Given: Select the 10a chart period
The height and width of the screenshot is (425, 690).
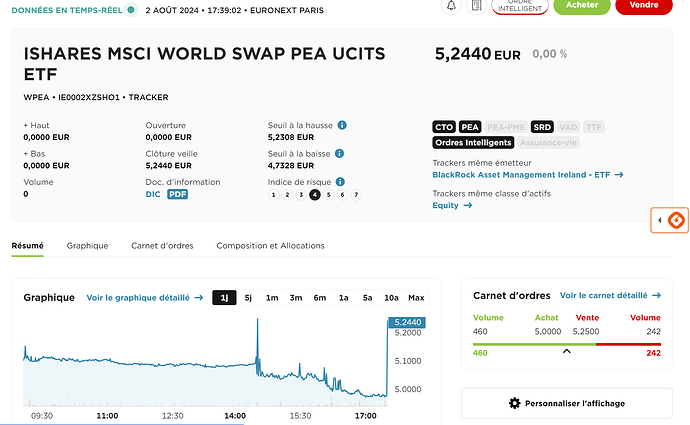Looking at the screenshot, I should coord(391,298).
